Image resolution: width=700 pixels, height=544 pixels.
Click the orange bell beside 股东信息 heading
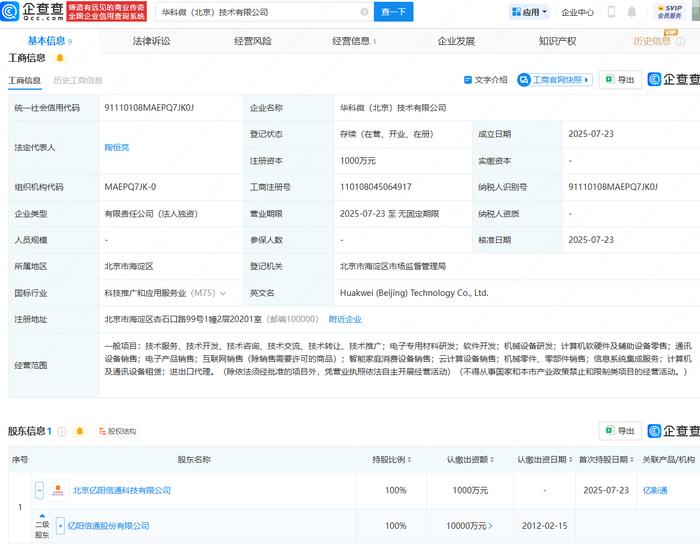coord(80,431)
